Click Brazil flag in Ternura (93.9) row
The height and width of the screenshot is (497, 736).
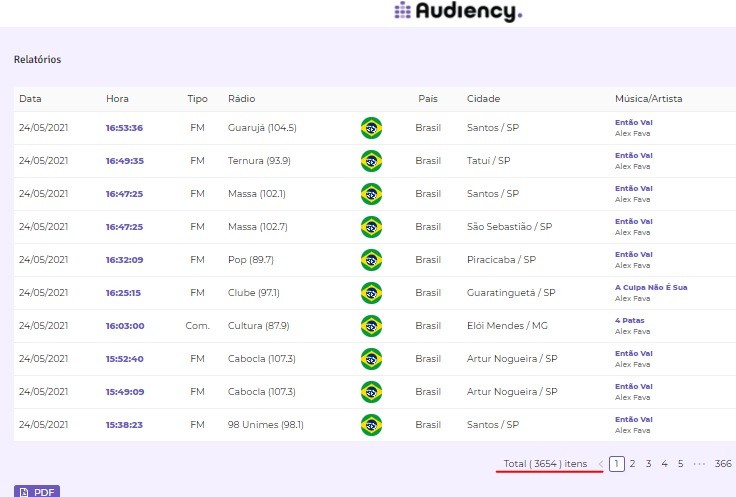click(371, 161)
